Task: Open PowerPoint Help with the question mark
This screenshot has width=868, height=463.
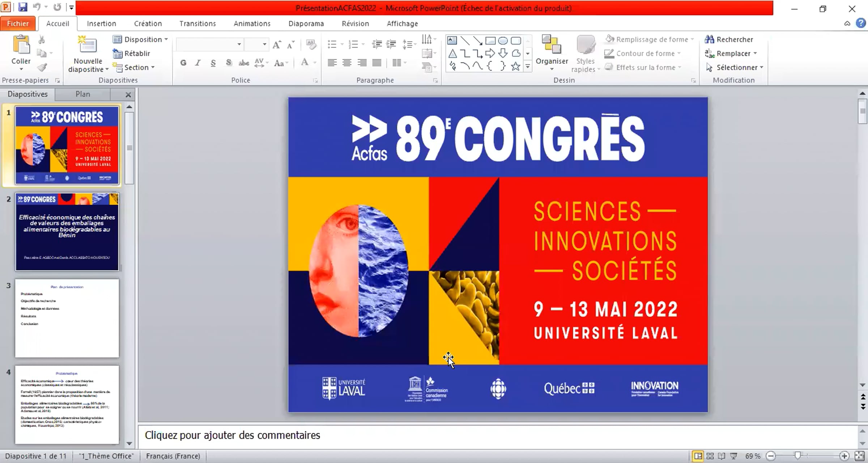Action: (x=861, y=24)
